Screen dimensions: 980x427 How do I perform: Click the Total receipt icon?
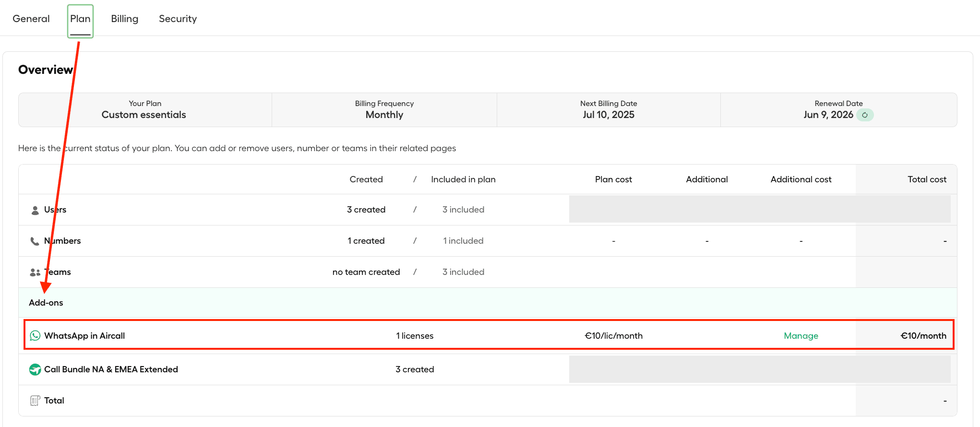pyautogui.click(x=35, y=401)
